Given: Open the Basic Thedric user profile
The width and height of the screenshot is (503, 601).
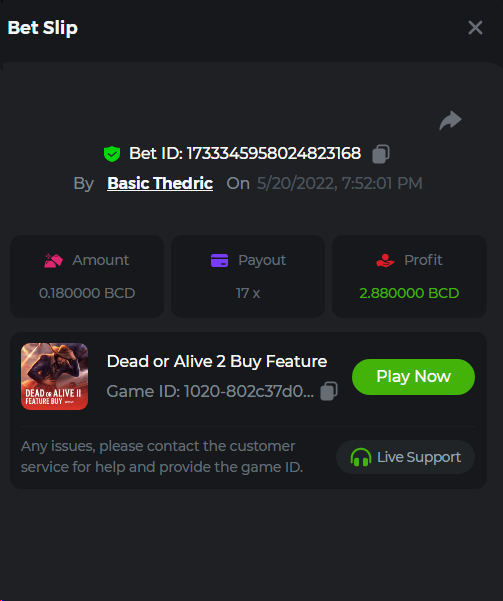Looking at the screenshot, I should pos(160,183).
